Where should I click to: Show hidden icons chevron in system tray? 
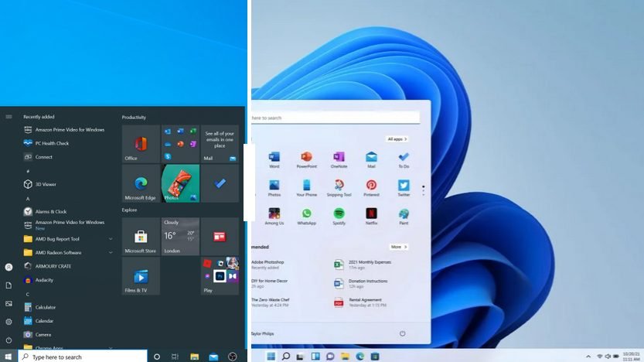point(588,357)
